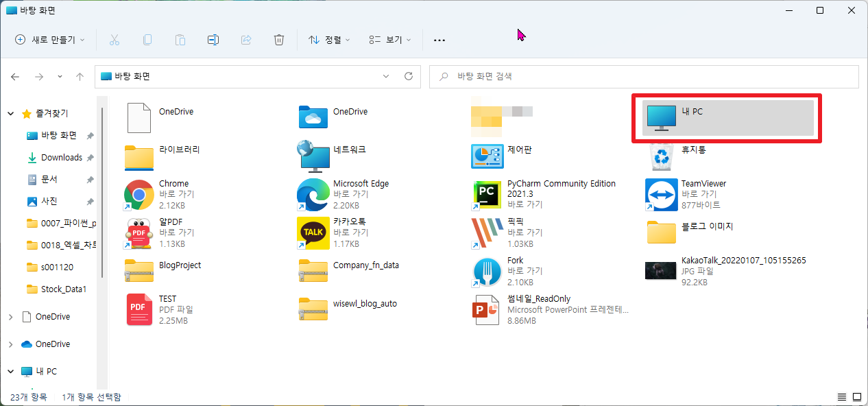Select PyCharm Community Edition shortcut

click(x=487, y=195)
